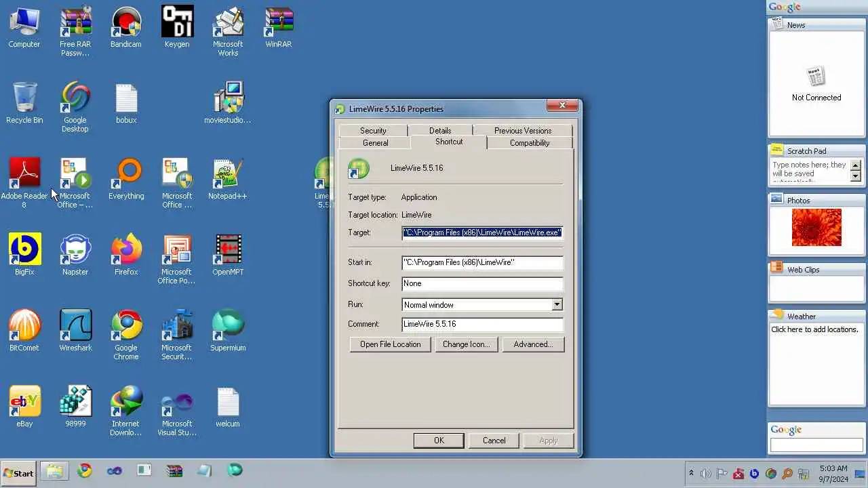Close the LimeWire Properties dialog
Image resolution: width=868 pixels, height=488 pixels.
point(562,106)
